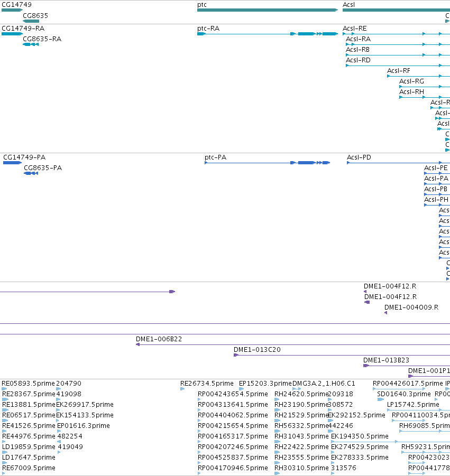Image resolution: width=450 pixels, height=476 pixels.
Task: Open the CG14749-RA transcript label
Action: pos(23,28)
